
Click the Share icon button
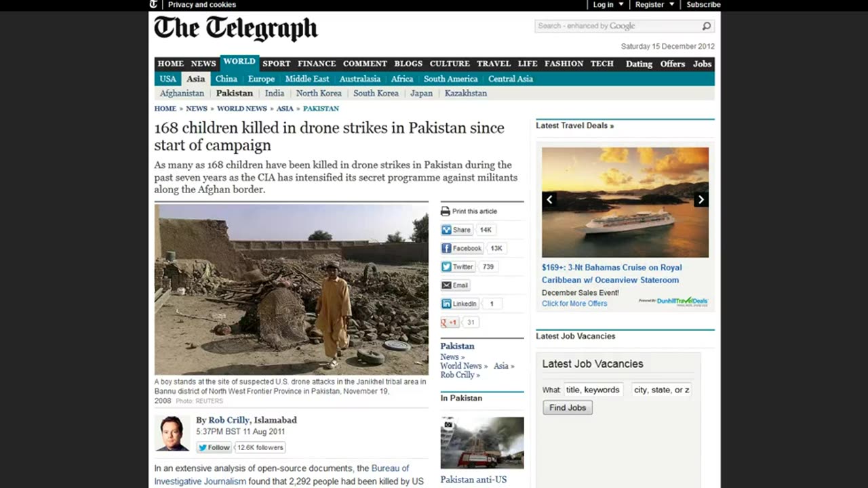point(456,230)
